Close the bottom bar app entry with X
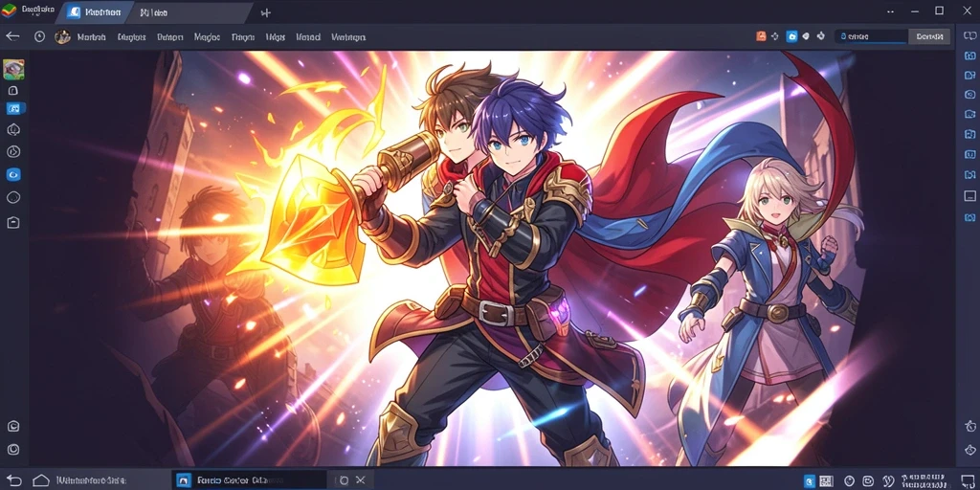Image resolution: width=980 pixels, height=490 pixels. 360,480
